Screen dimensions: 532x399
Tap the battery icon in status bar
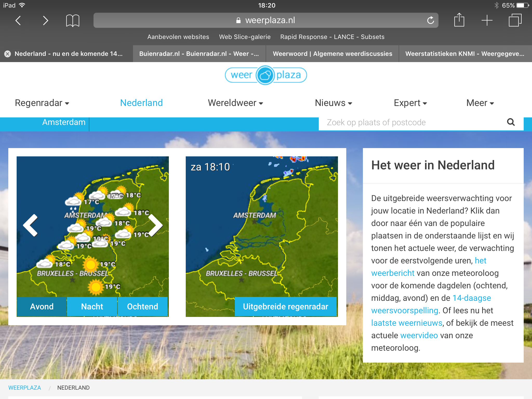coord(523,5)
